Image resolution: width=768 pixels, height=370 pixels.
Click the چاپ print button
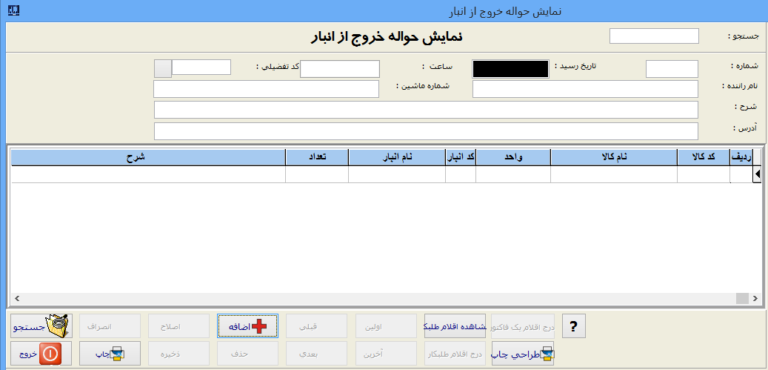point(110,353)
